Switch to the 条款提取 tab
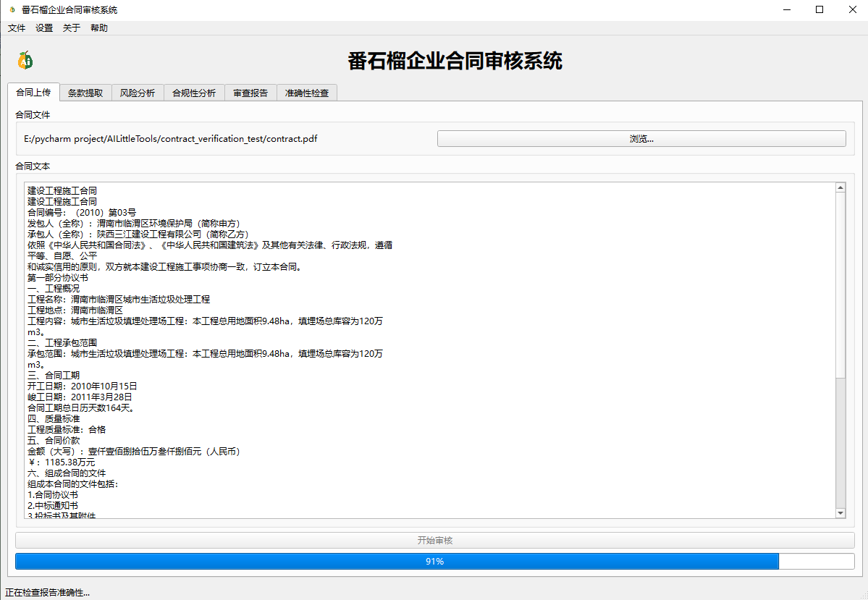Image resolution: width=868 pixels, height=600 pixels. 85,93
